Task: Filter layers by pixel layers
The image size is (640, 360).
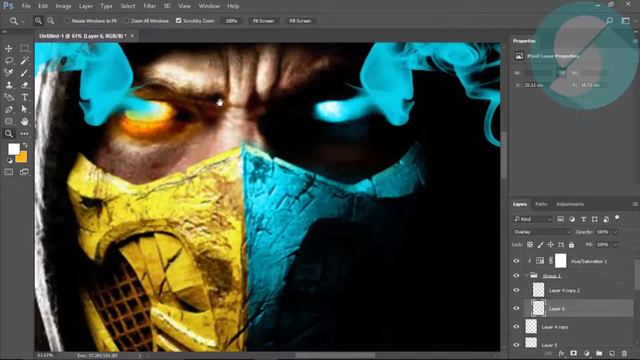Action: [560, 219]
